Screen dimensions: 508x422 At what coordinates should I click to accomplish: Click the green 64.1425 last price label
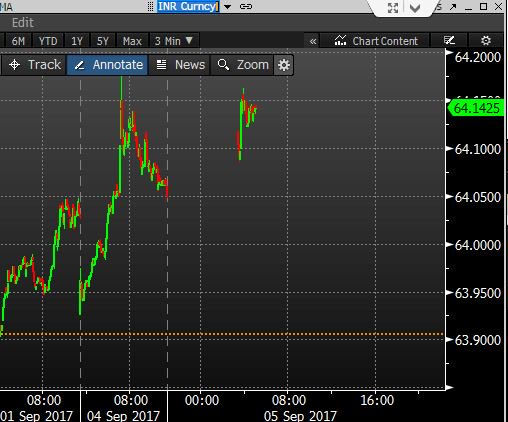(x=476, y=108)
